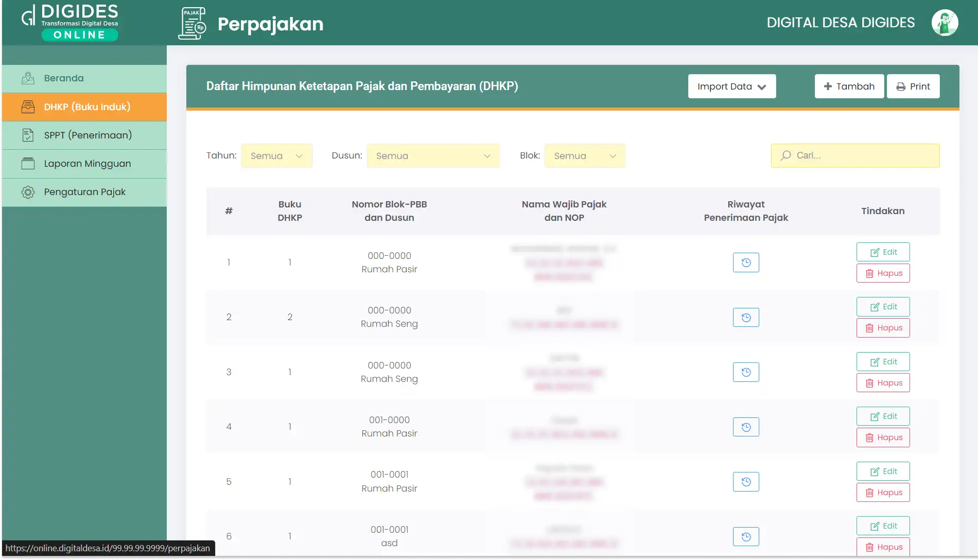978x560 pixels.
Task: Open the Dusun filter dropdown
Action: [x=433, y=156]
